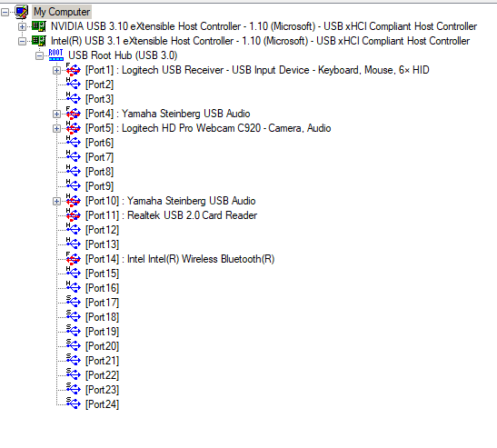
Task: Collapse the My Computer tree node
Action: tap(5, 13)
